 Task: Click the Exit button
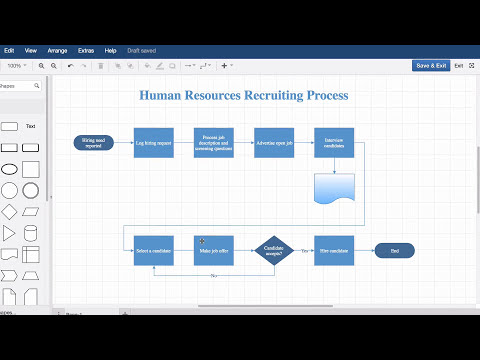click(459, 66)
